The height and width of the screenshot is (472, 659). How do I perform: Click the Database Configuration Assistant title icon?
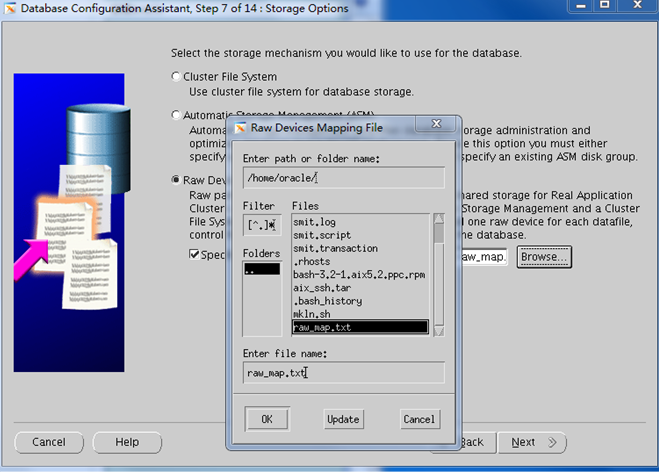[10, 8]
